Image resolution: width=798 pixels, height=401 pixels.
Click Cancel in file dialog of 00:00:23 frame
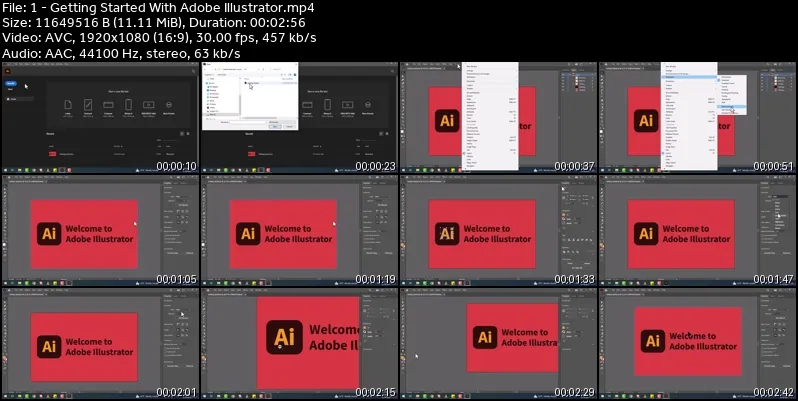point(289,126)
